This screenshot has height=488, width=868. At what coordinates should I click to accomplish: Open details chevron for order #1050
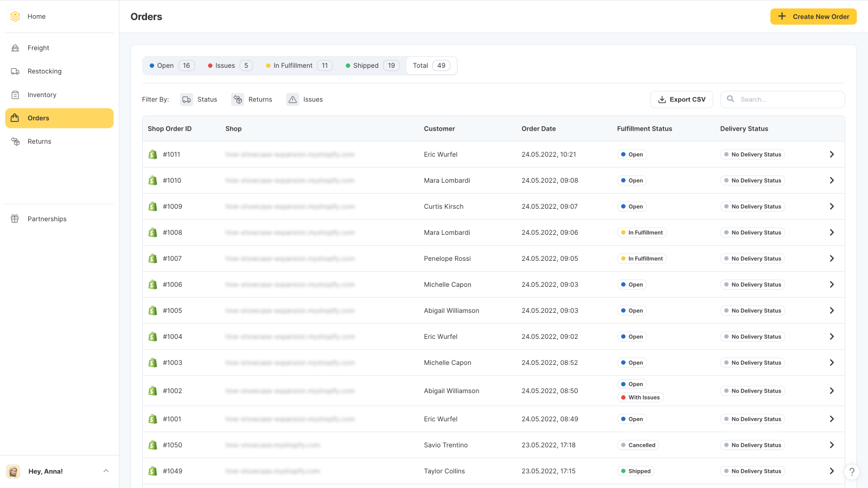click(x=831, y=445)
